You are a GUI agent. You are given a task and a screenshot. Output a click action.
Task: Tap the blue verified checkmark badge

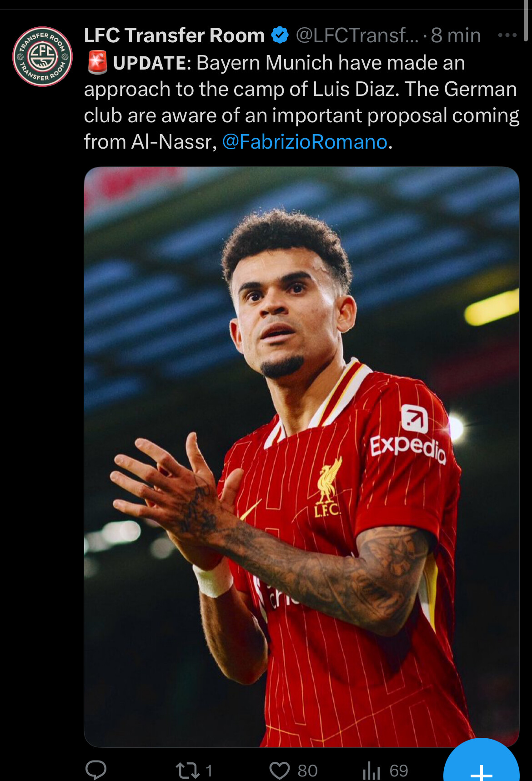(280, 35)
